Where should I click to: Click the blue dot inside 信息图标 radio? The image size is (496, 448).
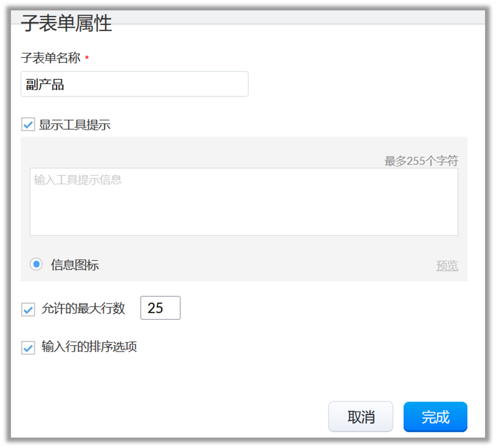click(x=36, y=265)
